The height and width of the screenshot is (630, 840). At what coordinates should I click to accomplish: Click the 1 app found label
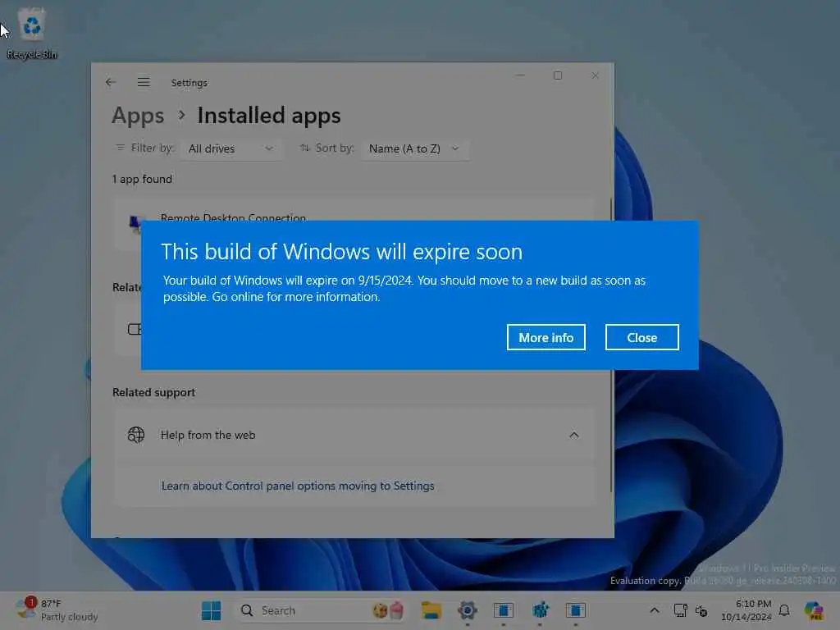click(142, 179)
